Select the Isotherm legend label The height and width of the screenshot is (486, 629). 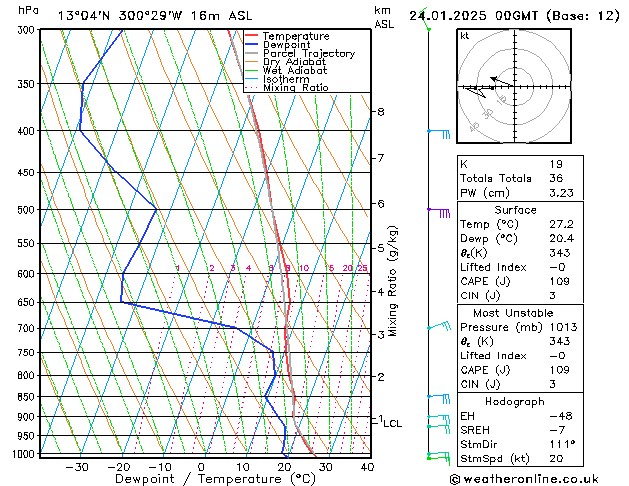(286, 79)
